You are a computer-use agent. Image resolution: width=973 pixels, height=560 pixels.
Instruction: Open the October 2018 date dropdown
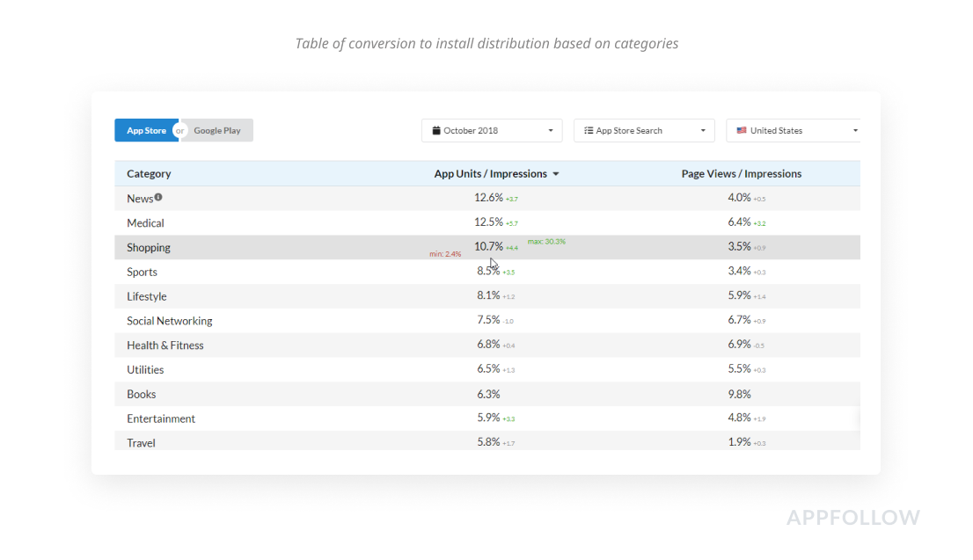point(492,131)
